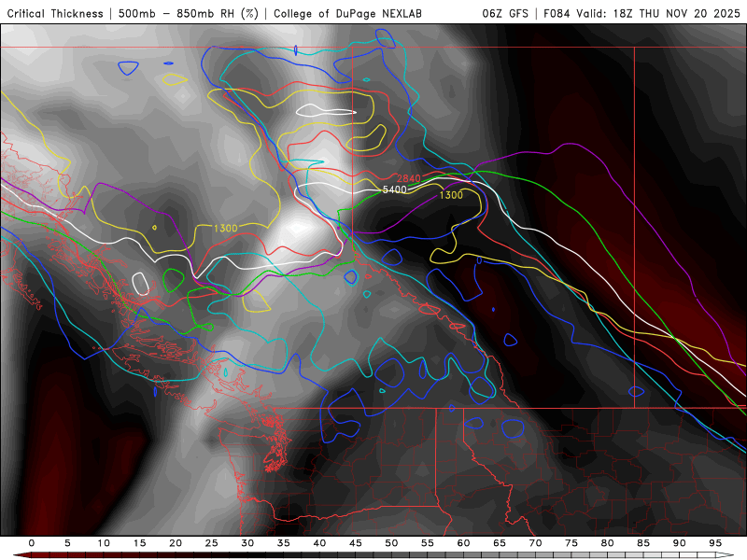Click the dark red arrow end of the color bar
This screenshot has height=560, width=747.
21,555
